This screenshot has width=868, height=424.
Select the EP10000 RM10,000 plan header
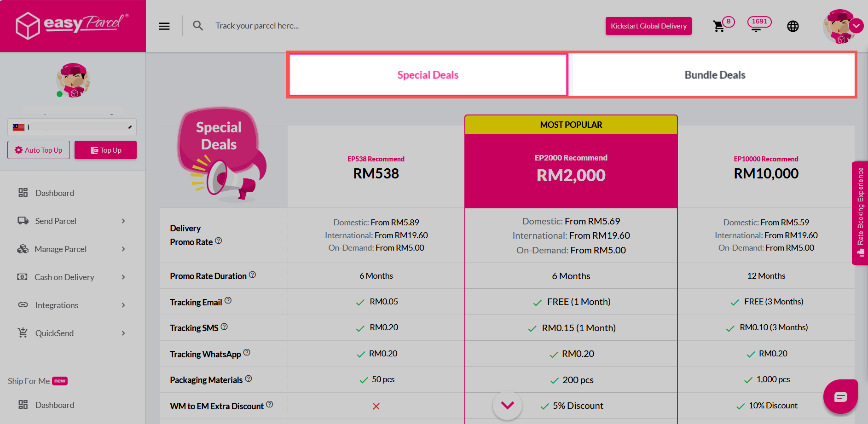pyautogui.click(x=766, y=167)
